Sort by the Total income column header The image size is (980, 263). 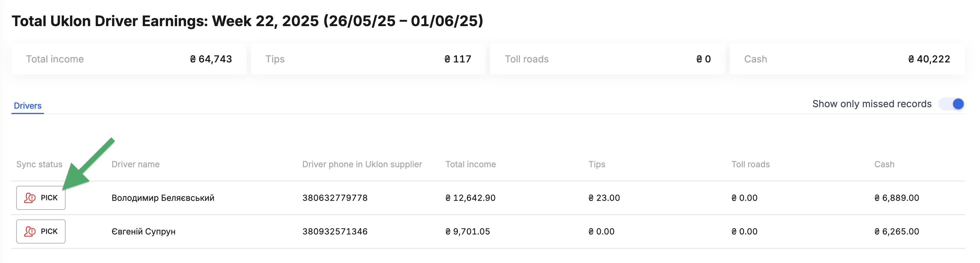click(470, 165)
